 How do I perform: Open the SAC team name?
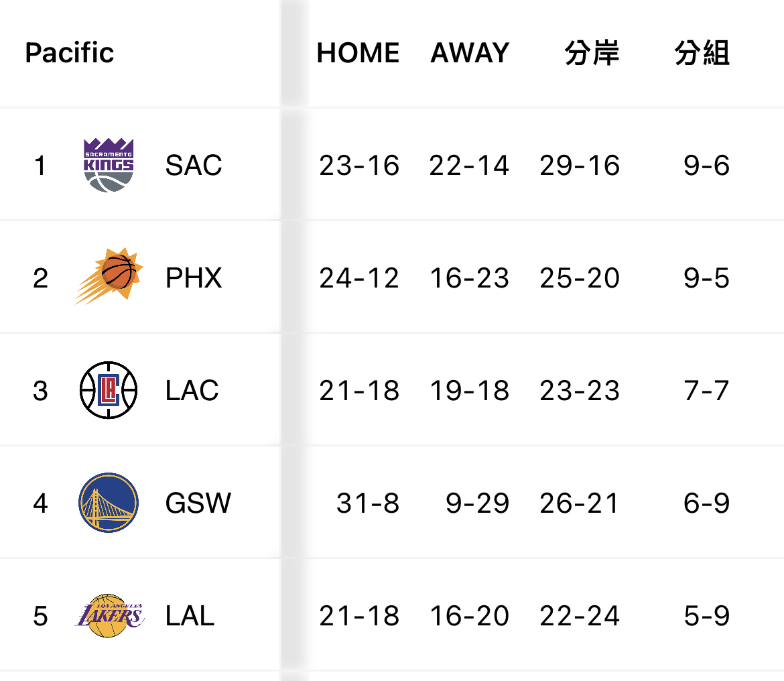point(194,165)
